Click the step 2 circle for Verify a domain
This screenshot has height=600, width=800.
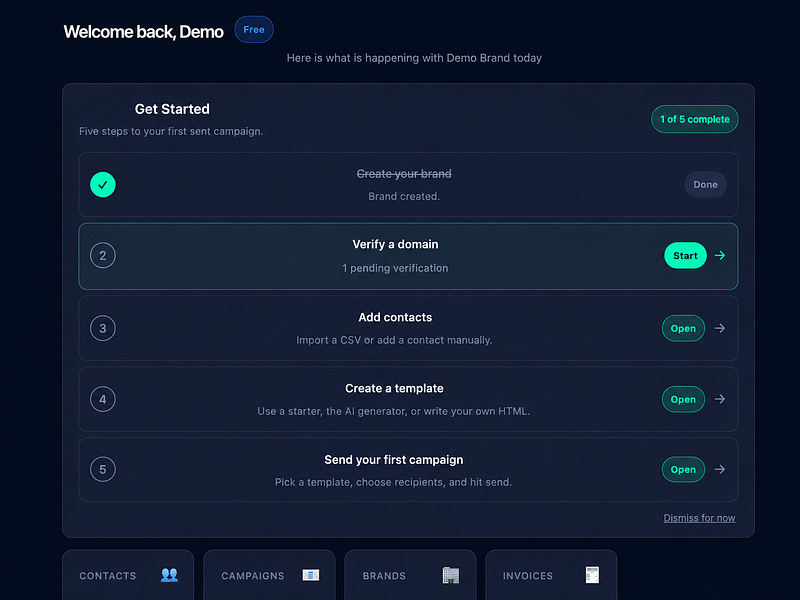click(103, 256)
